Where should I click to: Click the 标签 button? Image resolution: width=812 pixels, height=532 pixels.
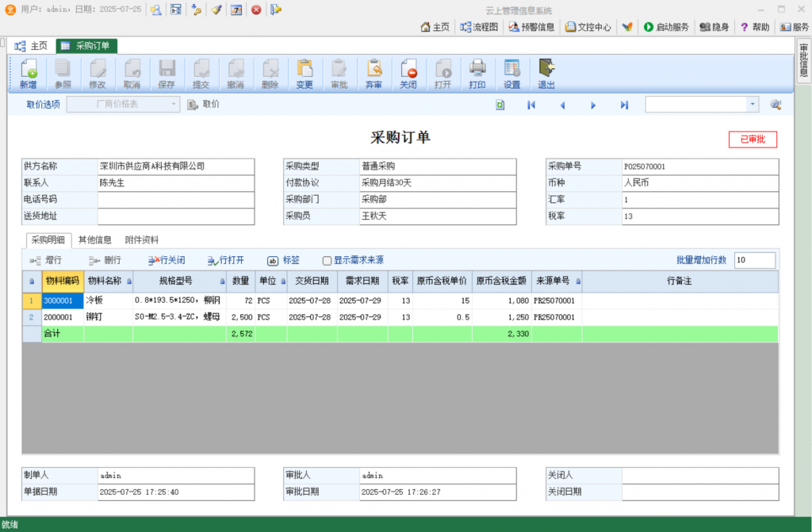(283, 260)
